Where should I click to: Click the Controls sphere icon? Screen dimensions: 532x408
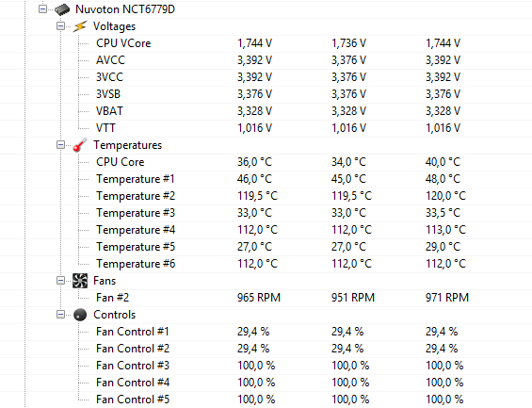tap(80, 315)
